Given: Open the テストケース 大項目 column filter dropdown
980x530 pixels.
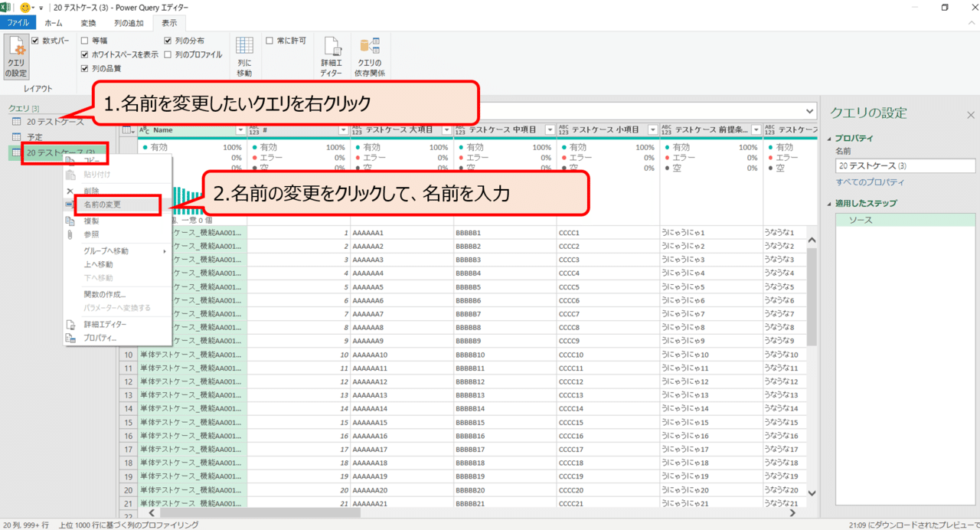Looking at the screenshot, I should tap(447, 130).
